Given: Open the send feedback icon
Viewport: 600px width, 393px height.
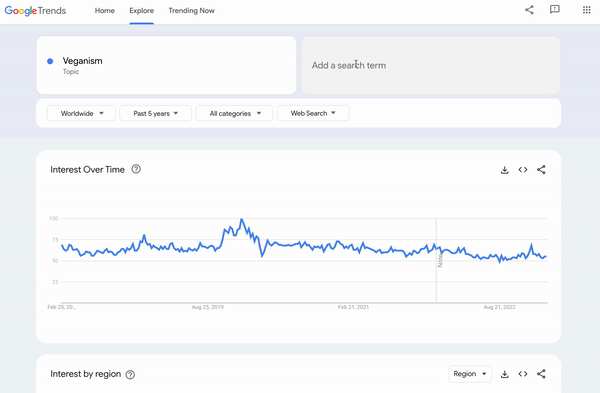Looking at the screenshot, I should point(554,10).
